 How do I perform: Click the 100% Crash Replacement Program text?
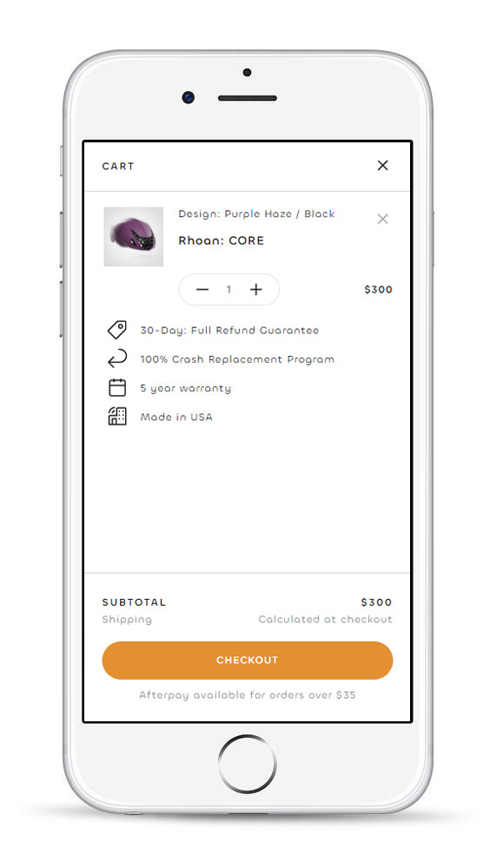pyautogui.click(x=237, y=359)
